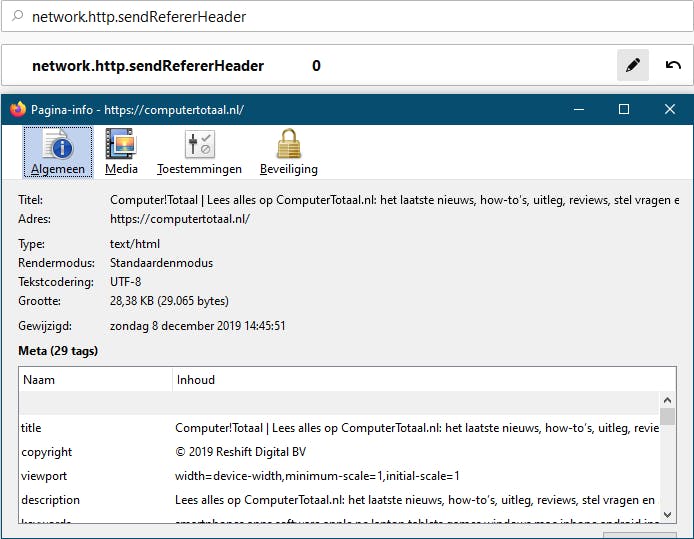
Task: Click the search magnifier icon in the about:config field
Action: pyautogui.click(x=17, y=16)
